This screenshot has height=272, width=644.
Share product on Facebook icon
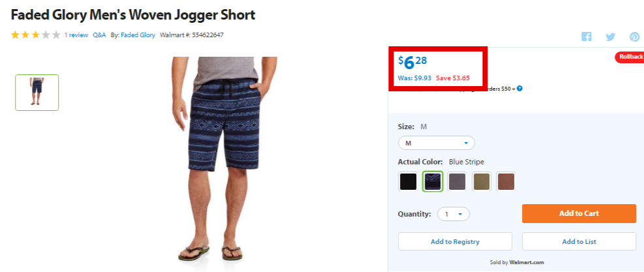click(x=586, y=37)
